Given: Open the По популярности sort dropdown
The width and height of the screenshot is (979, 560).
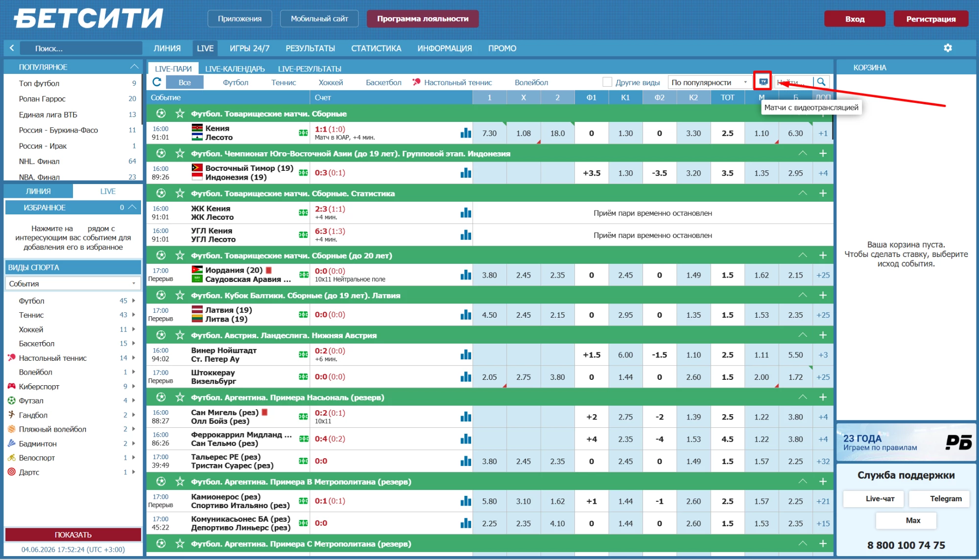Looking at the screenshot, I should pos(709,82).
